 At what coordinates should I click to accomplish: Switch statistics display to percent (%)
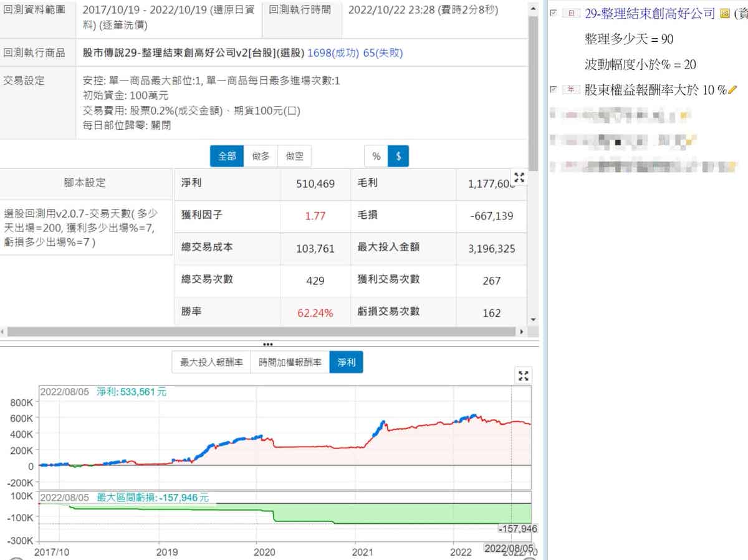pos(376,157)
